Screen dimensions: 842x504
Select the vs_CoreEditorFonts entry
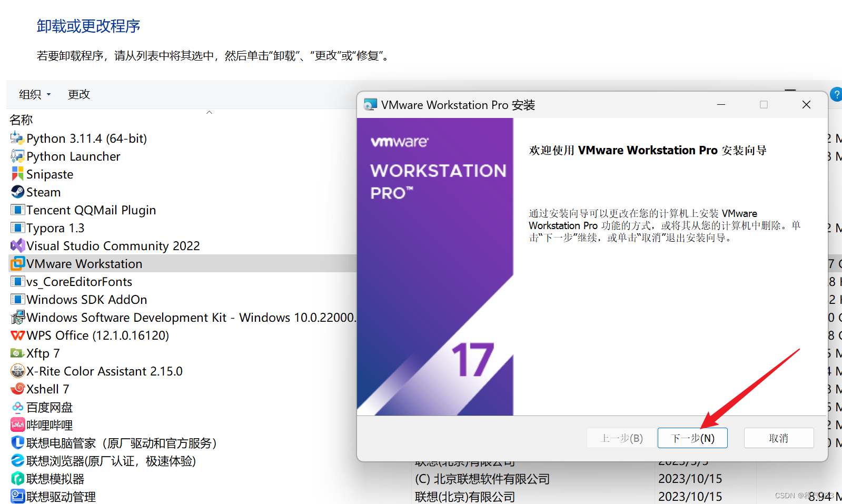[x=79, y=282]
